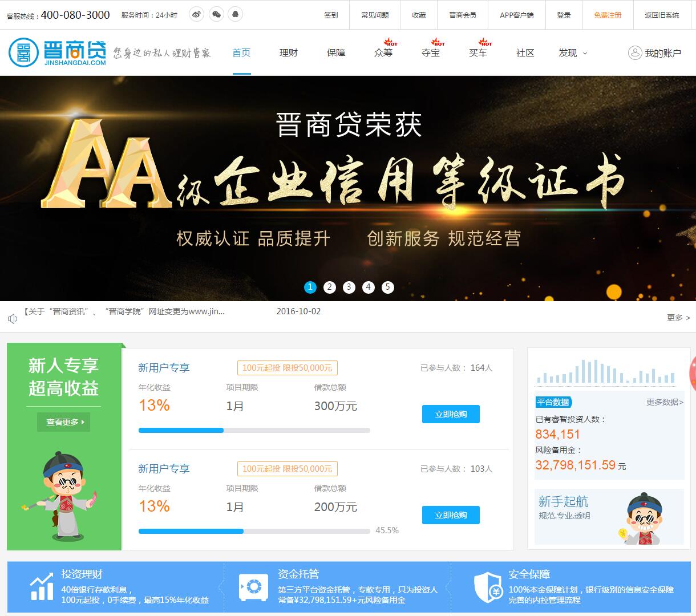
Task: Open the 众筹 navigation tab
Action: point(383,53)
